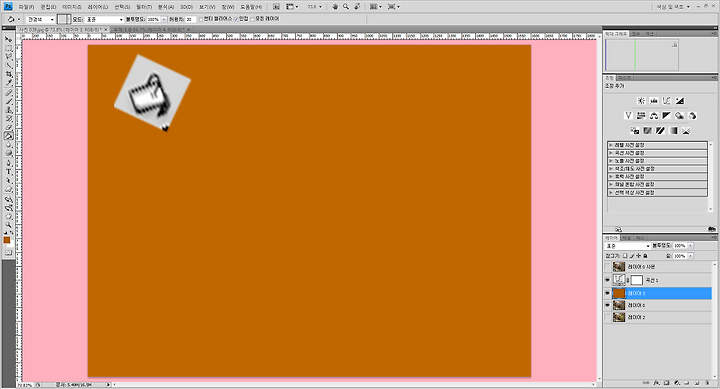720x389 pixels.
Task: Click the 레이어 3 orange layer thumbnail
Action: (x=619, y=293)
